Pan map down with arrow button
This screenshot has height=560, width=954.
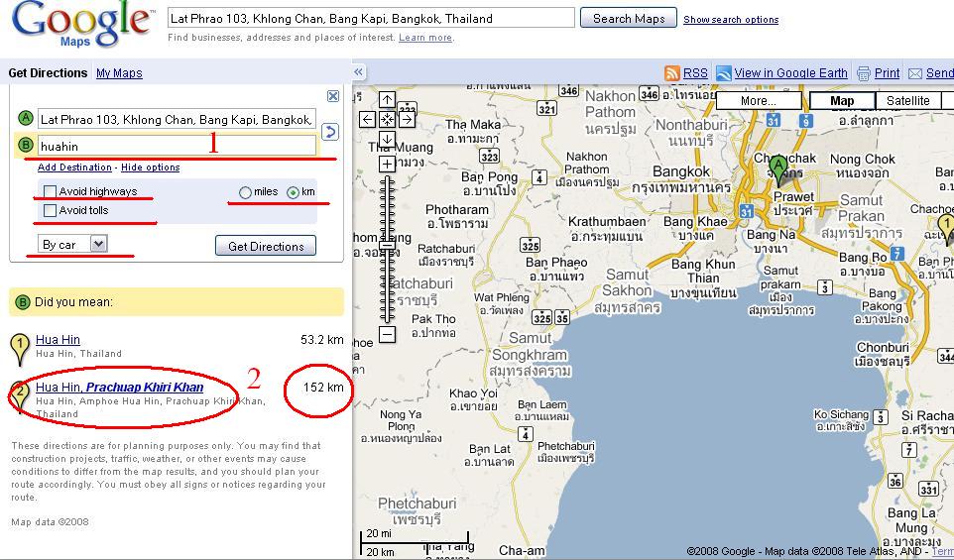[x=387, y=139]
